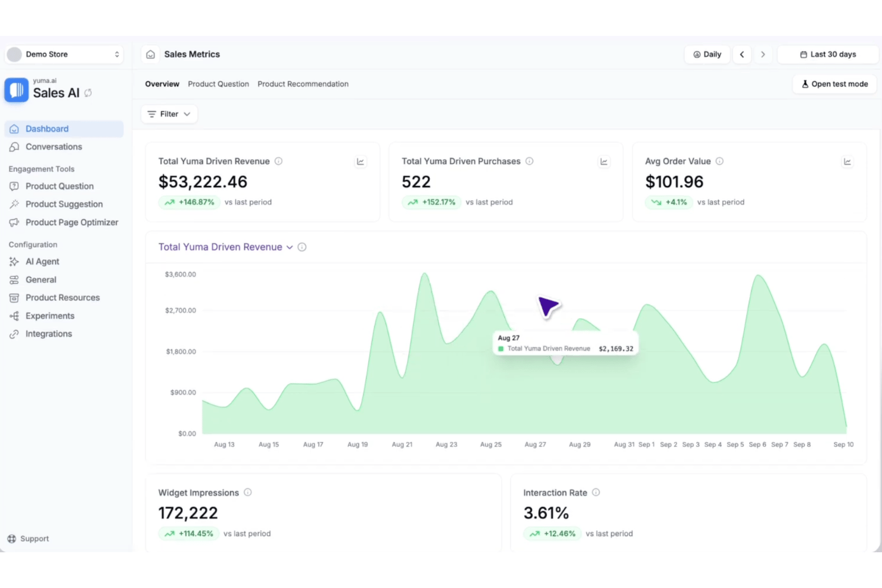Click the +146.87% trend badge
The width and height of the screenshot is (882, 588).
190,202
